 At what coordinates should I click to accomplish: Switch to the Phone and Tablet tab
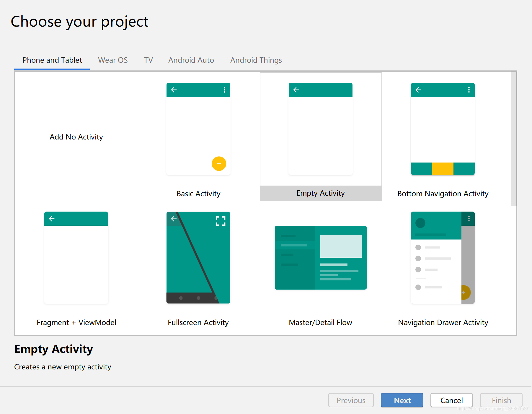click(x=52, y=60)
